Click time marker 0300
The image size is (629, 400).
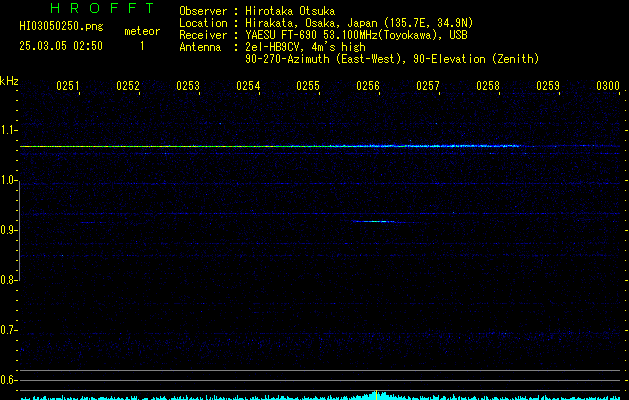point(608,86)
